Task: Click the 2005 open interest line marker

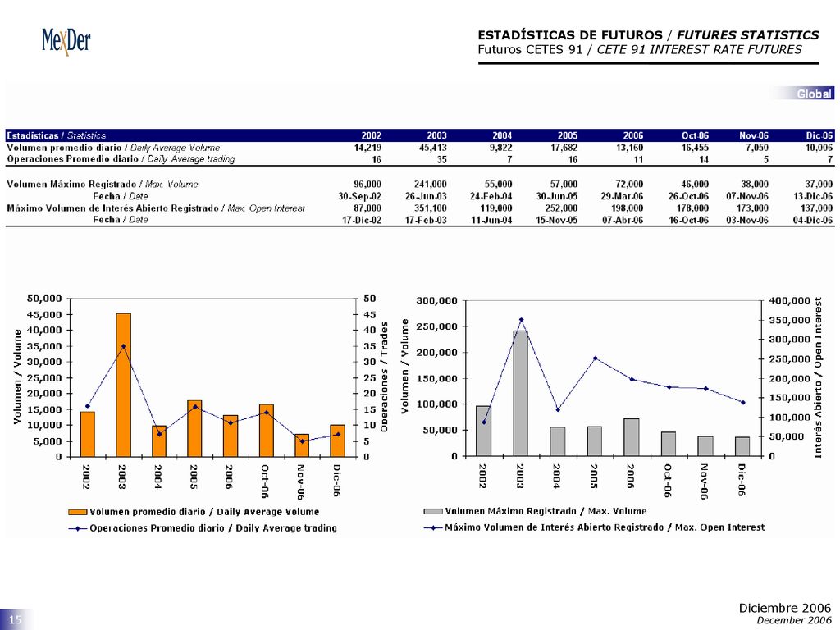Action: pos(596,358)
